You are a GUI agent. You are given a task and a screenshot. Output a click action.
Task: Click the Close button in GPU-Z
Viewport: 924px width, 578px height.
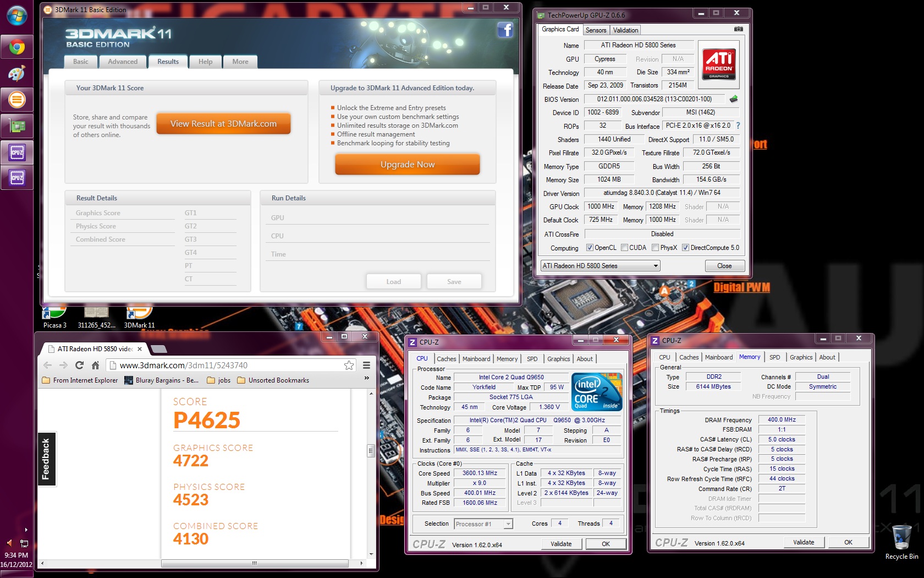click(724, 266)
